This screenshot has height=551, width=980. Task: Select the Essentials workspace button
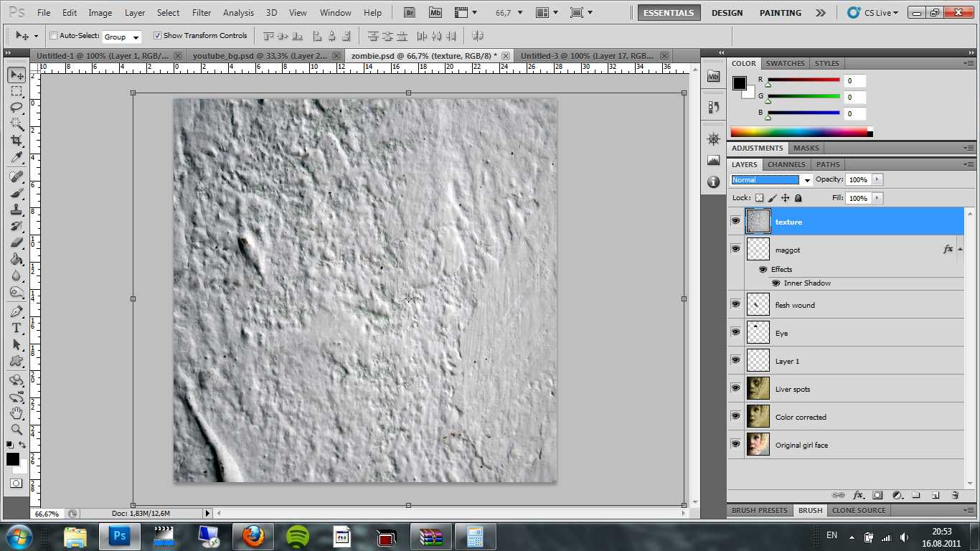point(669,12)
